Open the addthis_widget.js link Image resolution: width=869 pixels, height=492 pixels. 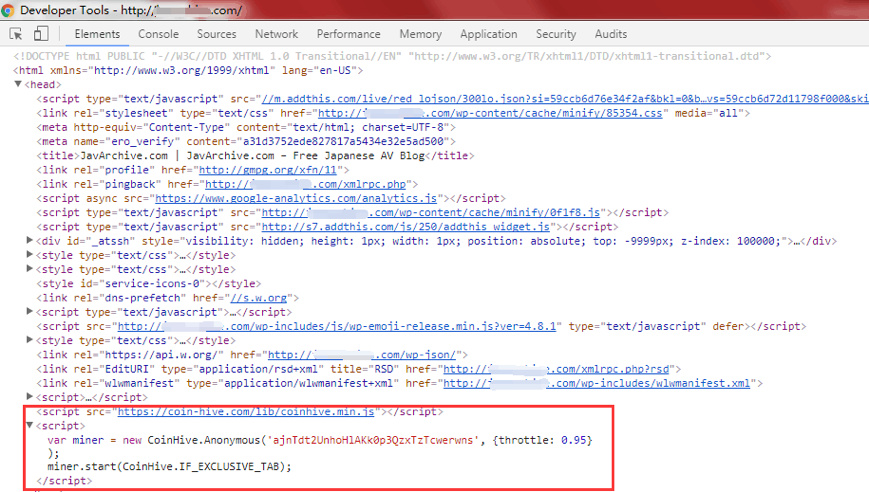point(406,227)
